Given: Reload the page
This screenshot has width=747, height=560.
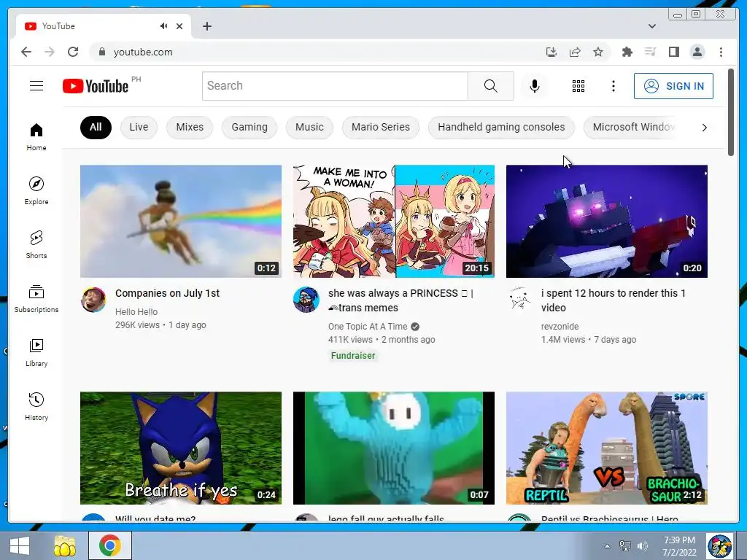Looking at the screenshot, I should (73, 52).
